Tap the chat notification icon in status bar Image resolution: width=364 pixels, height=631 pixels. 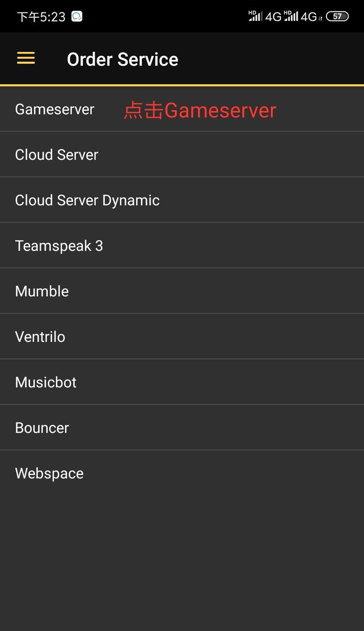coord(77,16)
